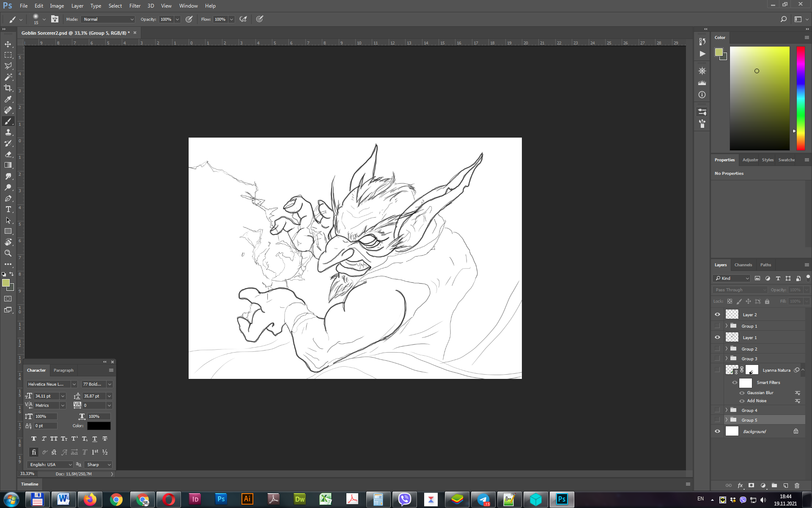
Task: Switch to the Paragraph tab
Action: [63, 370]
